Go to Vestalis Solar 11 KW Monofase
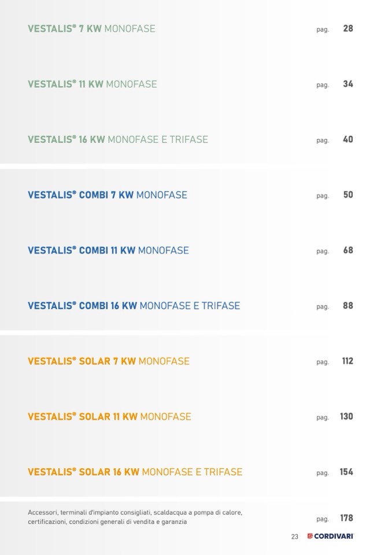 109,417
